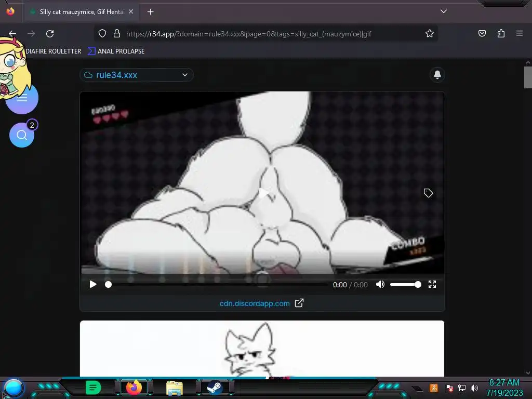Open the Action Center flag icon
The height and width of the screenshot is (399, 532).
coord(449,388)
